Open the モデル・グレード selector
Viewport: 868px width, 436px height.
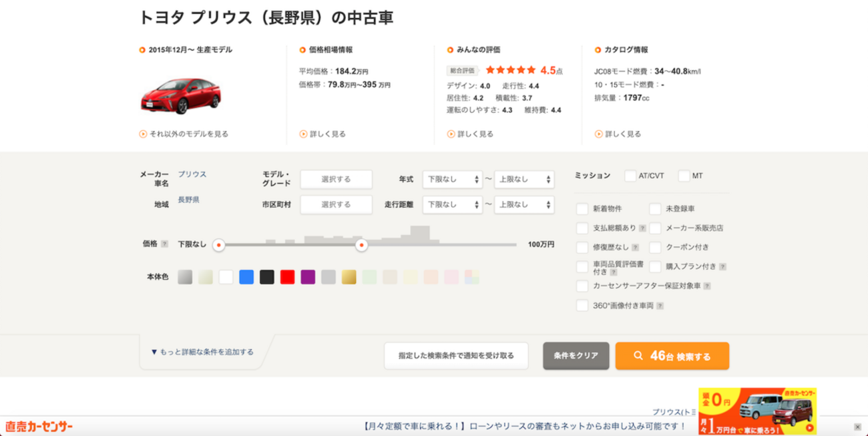[x=336, y=180]
